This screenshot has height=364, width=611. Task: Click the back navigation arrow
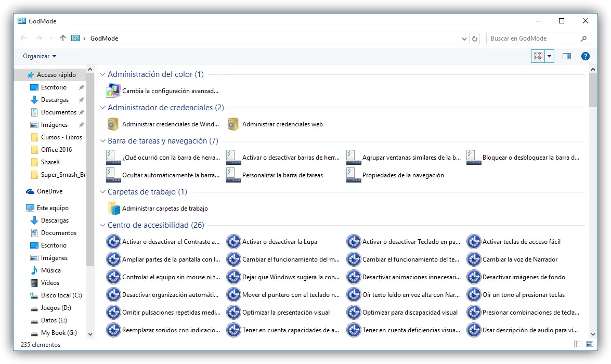(23, 38)
